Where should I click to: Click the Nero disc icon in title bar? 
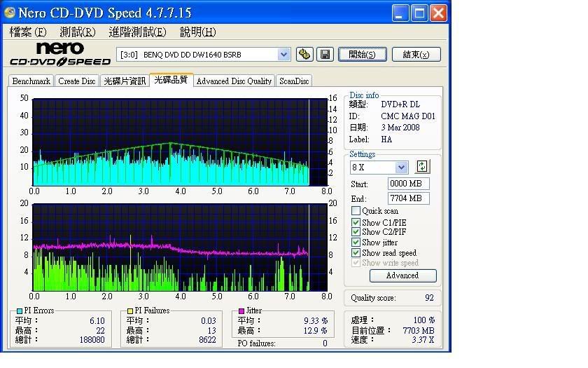pyautogui.click(x=9, y=13)
